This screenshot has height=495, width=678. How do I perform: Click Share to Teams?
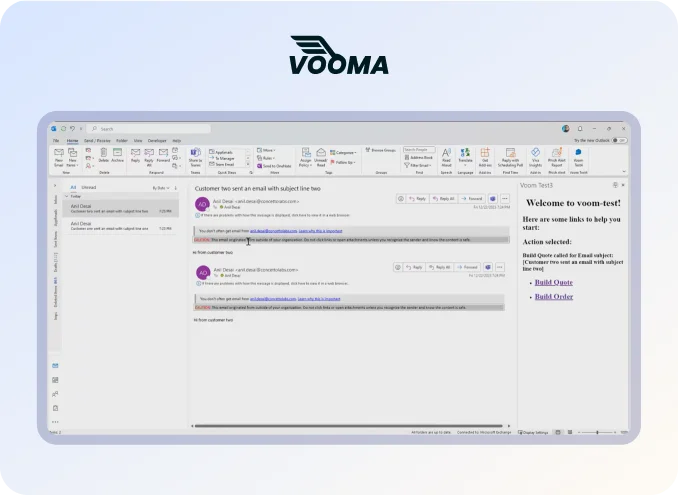195,157
